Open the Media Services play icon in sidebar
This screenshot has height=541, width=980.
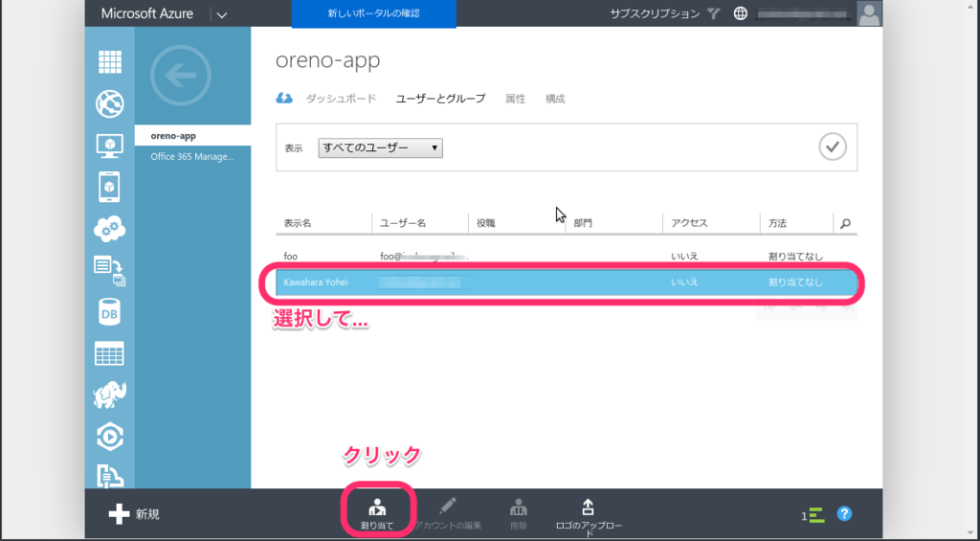coord(110,438)
